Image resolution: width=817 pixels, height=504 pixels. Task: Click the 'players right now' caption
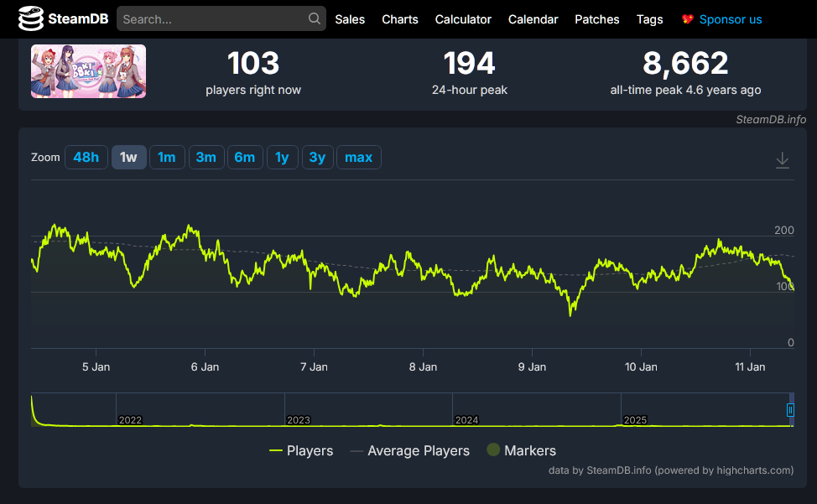253,90
